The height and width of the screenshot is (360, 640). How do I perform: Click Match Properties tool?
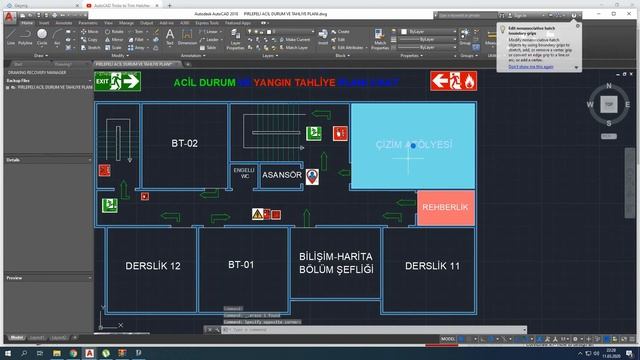tap(380, 39)
